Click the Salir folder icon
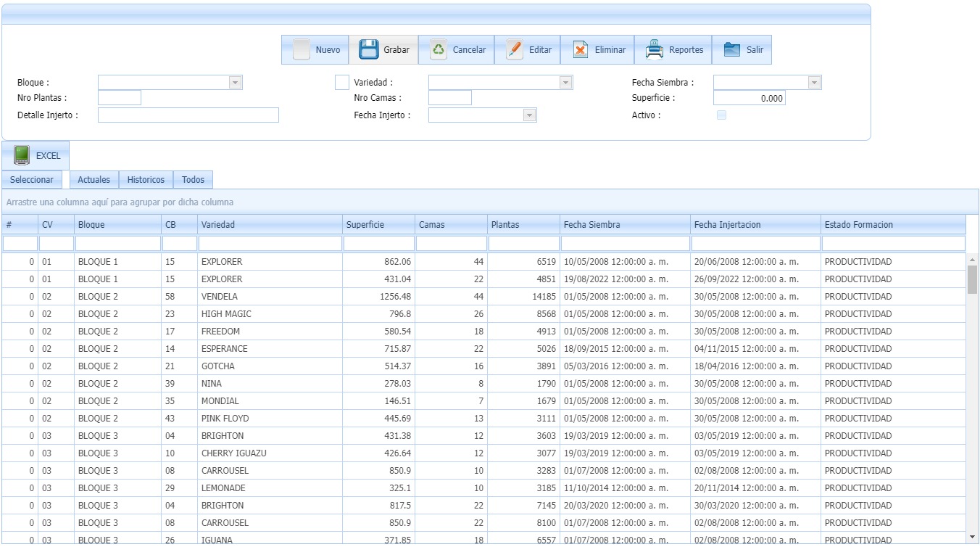 tap(732, 50)
